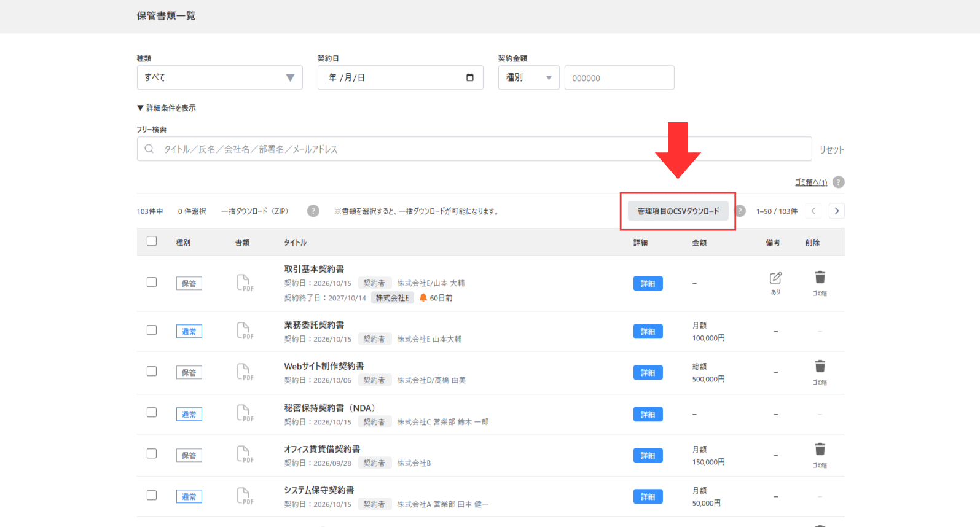Check the オフィス賃貸借契約書 row checkbox

coord(152,454)
